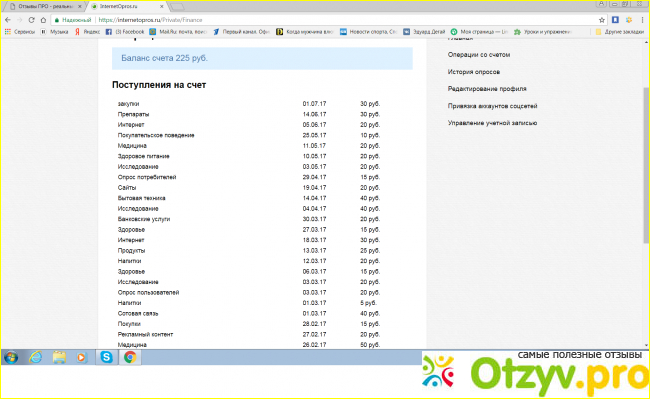This screenshot has height=399, width=650.
Task: Click the browser back arrow
Action: click(7, 20)
